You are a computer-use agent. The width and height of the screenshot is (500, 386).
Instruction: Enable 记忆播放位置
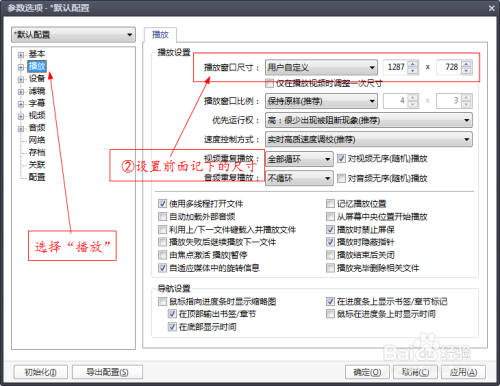[330, 204]
